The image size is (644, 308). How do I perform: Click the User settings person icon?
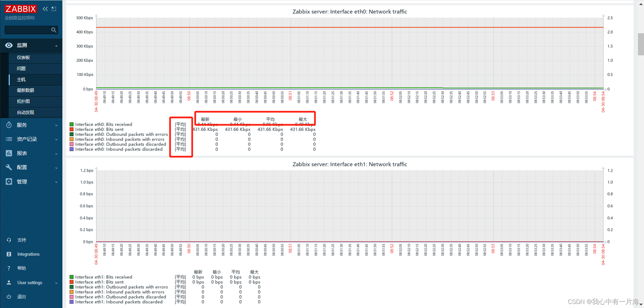pyautogui.click(x=9, y=283)
